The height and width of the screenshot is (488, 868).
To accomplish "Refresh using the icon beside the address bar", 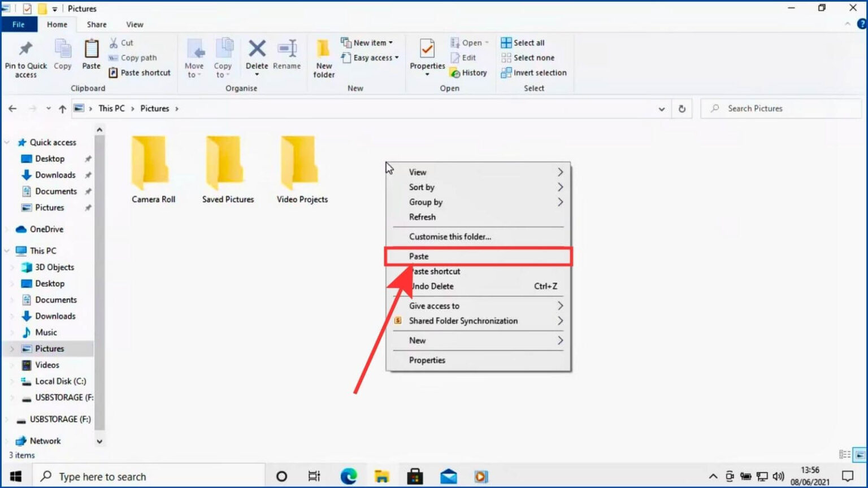I will 682,108.
